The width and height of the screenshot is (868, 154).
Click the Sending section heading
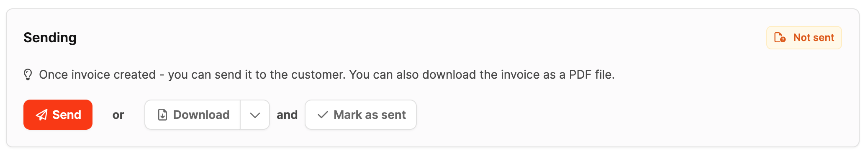(50, 38)
